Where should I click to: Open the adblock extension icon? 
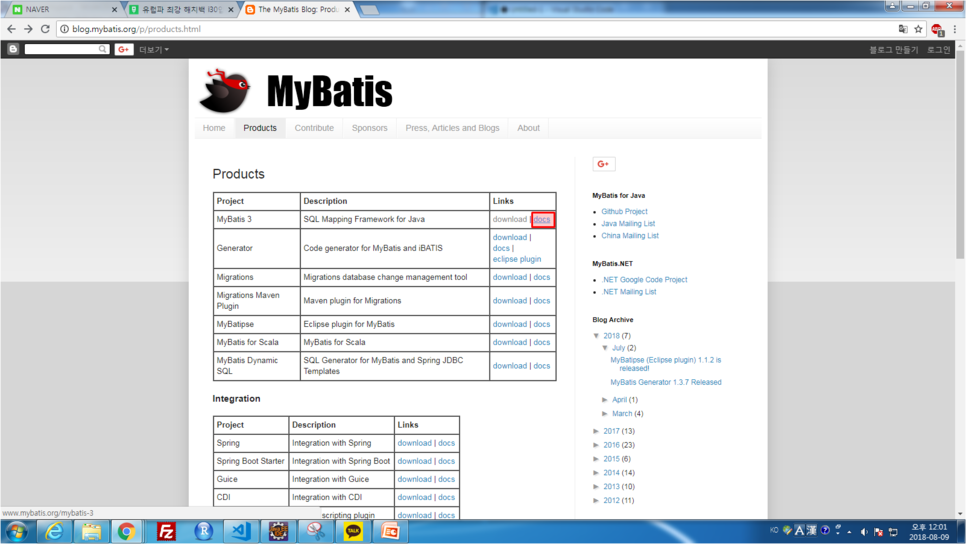(x=937, y=29)
